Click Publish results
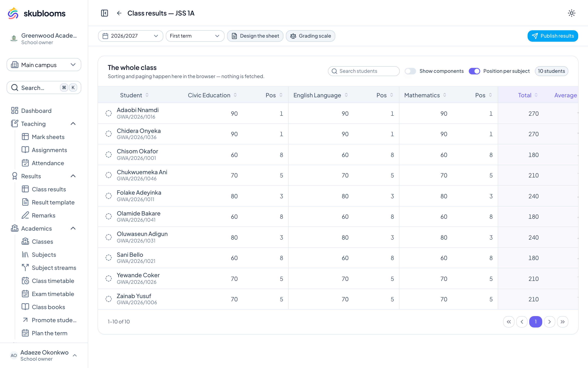 pyautogui.click(x=552, y=36)
